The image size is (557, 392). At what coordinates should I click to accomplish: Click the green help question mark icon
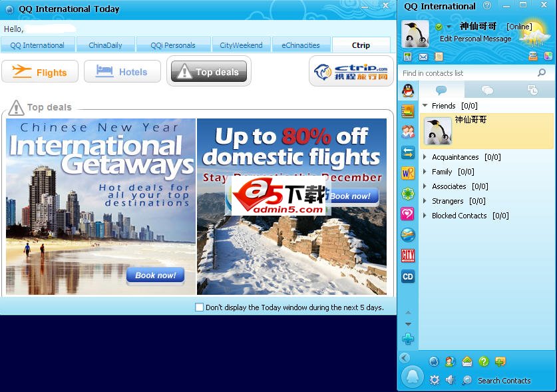484,361
